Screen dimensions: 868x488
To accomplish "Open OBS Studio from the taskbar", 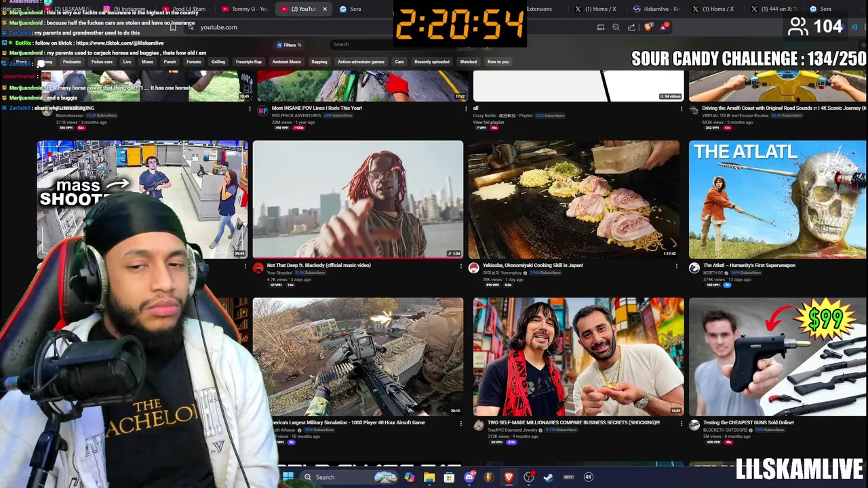I will click(529, 477).
